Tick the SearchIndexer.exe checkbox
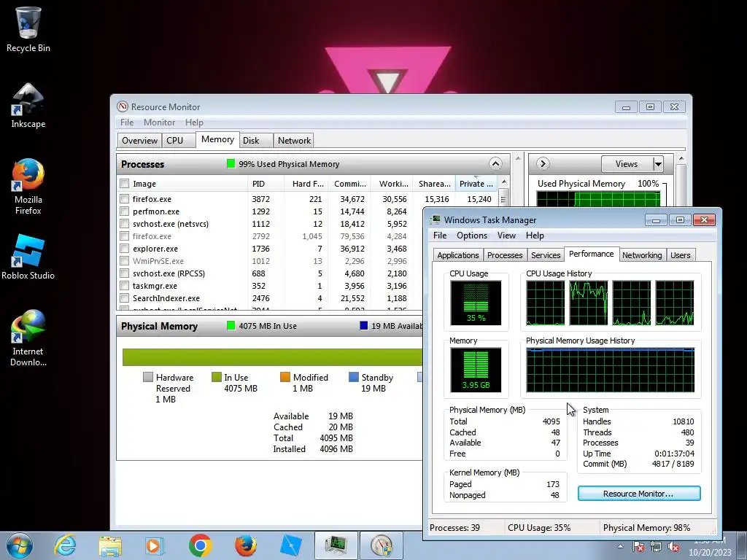This screenshot has height=560, width=747. pyautogui.click(x=124, y=297)
